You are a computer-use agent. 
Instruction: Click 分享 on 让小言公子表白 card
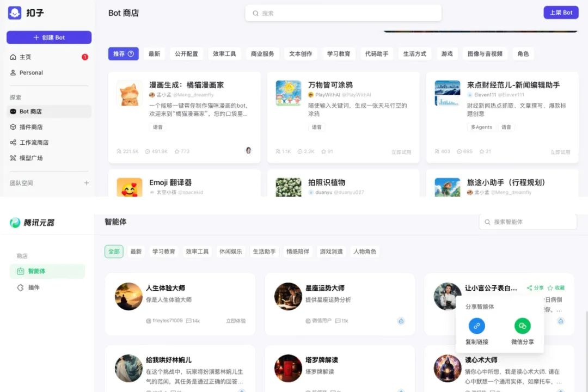pyautogui.click(x=535, y=287)
